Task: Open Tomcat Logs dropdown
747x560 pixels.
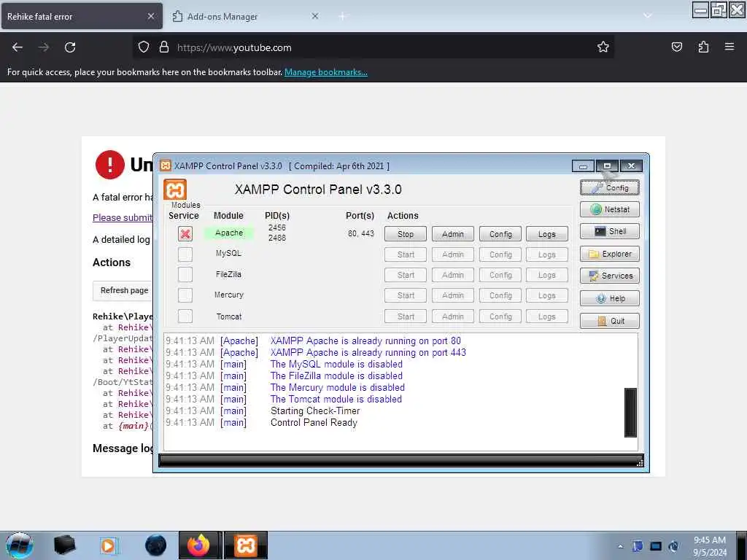Action: 547,316
